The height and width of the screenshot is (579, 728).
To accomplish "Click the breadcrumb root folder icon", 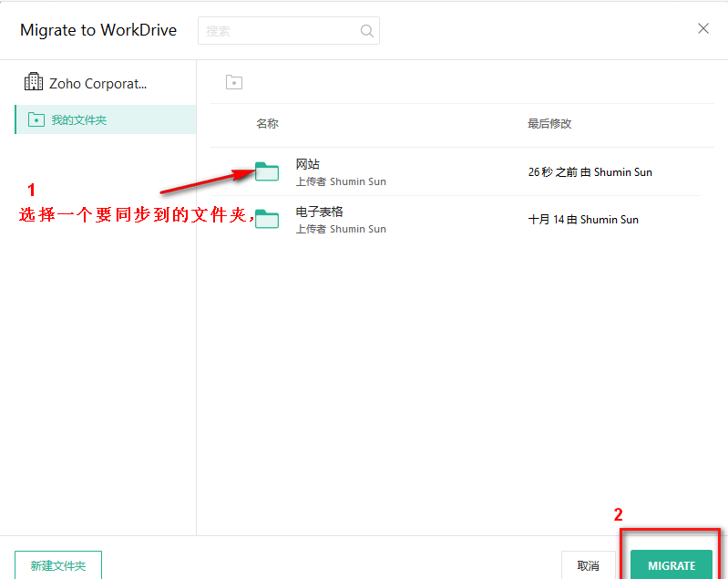I will point(234,82).
